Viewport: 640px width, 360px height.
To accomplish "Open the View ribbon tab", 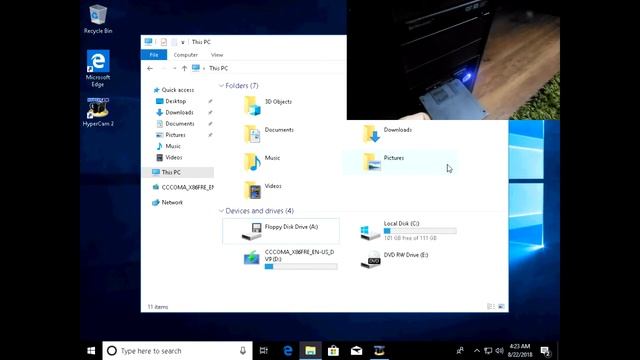I will coord(217,55).
